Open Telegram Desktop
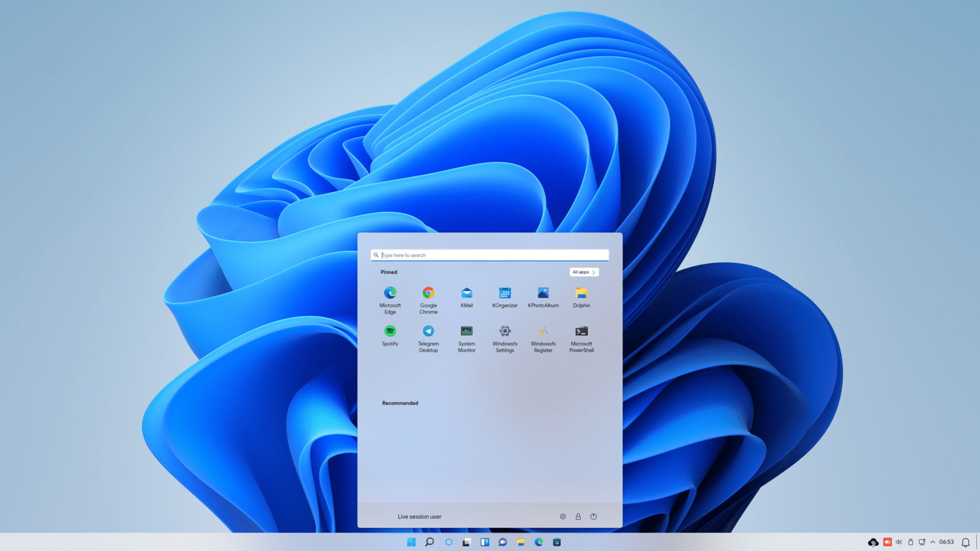 428,338
